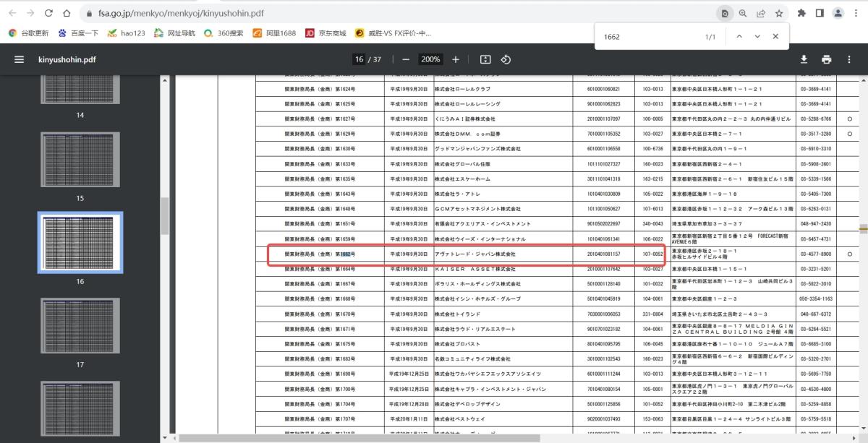Edit the current page number field
868x443 pixels.
pyautogui.click(x=359, y=59)
